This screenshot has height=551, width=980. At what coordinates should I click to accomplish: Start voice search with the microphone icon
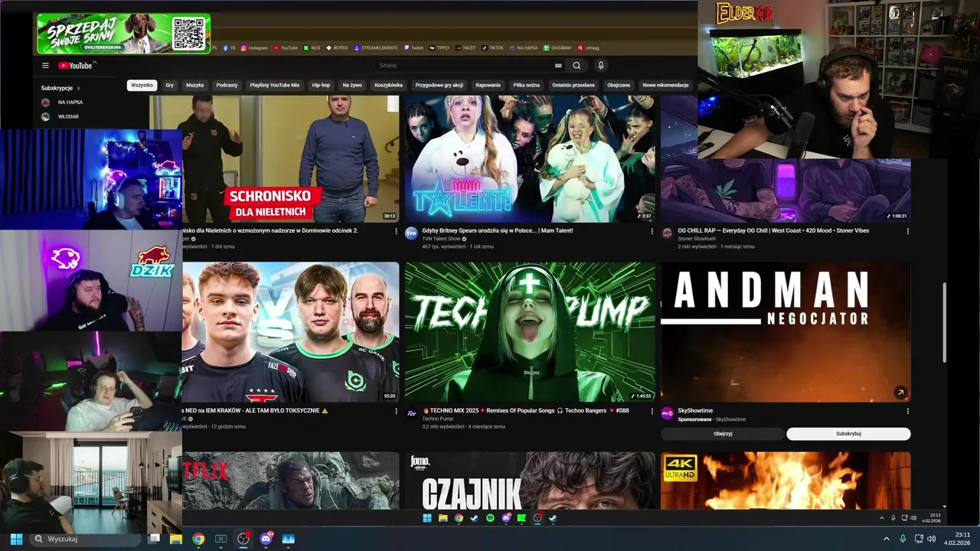[x=601, y=66]
